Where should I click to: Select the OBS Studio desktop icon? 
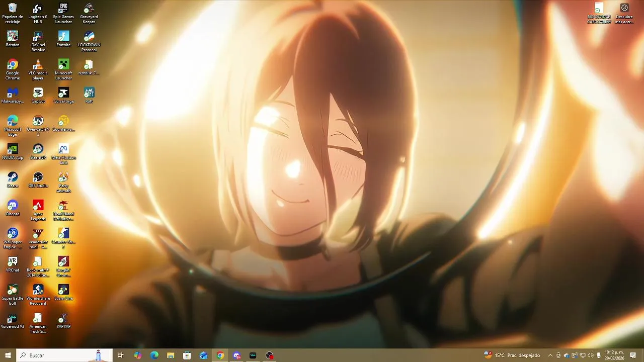[x=38, y=180]
